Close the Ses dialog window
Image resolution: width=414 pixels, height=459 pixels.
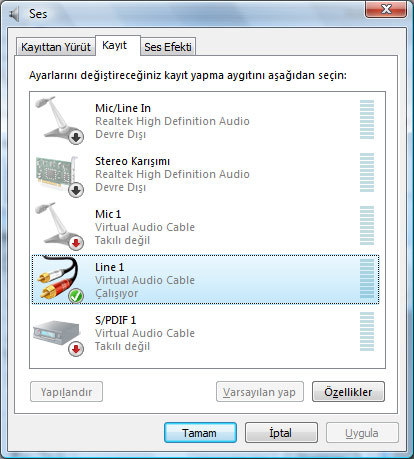(x=386, y=9)
